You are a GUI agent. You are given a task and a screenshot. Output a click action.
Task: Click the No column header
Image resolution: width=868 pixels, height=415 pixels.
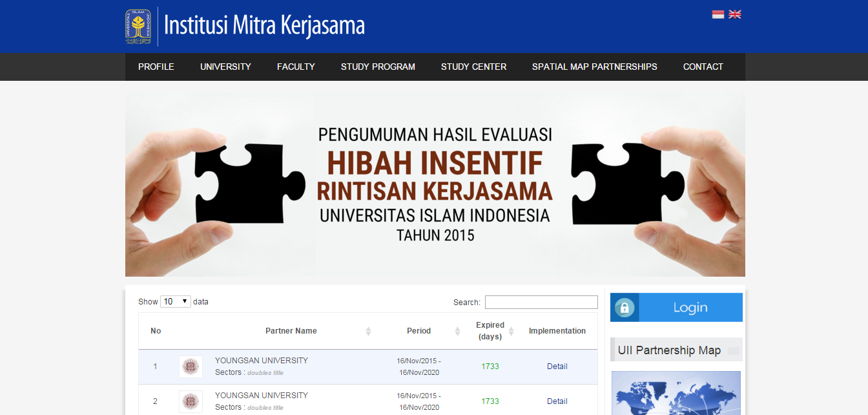point(156,331)
